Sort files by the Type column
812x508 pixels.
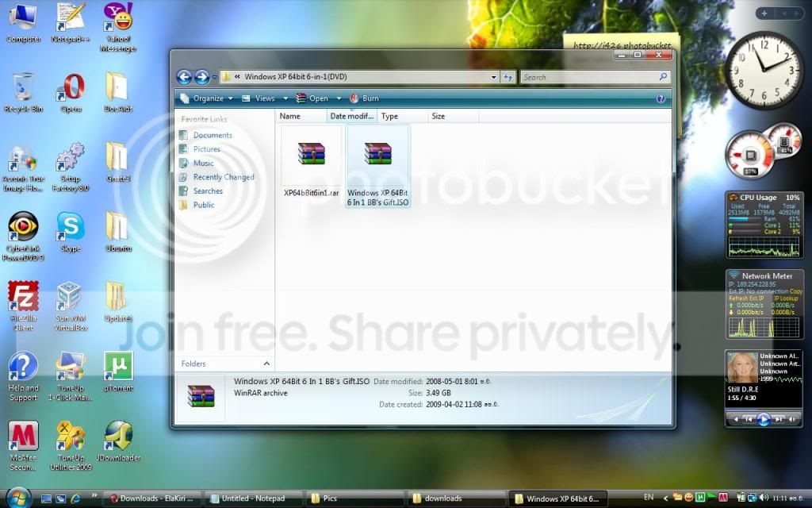pyautogui.click(x=403, y=116)
